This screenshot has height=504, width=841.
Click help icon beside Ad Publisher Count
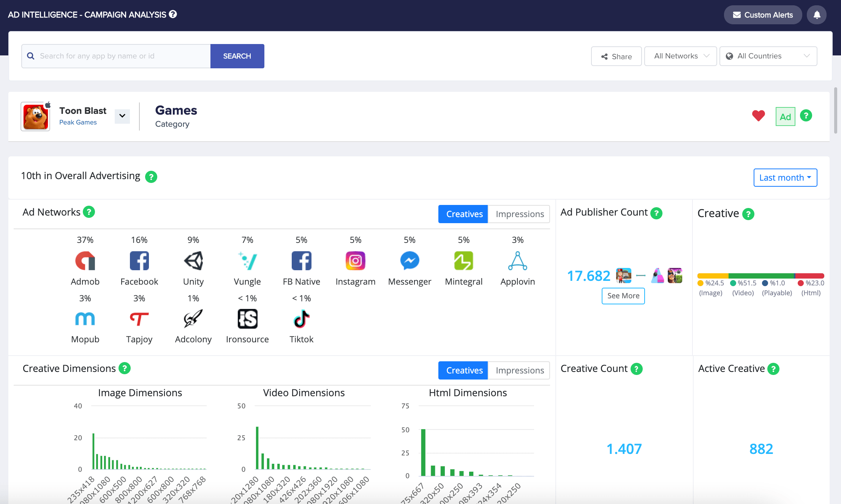[x=656, y=213]
